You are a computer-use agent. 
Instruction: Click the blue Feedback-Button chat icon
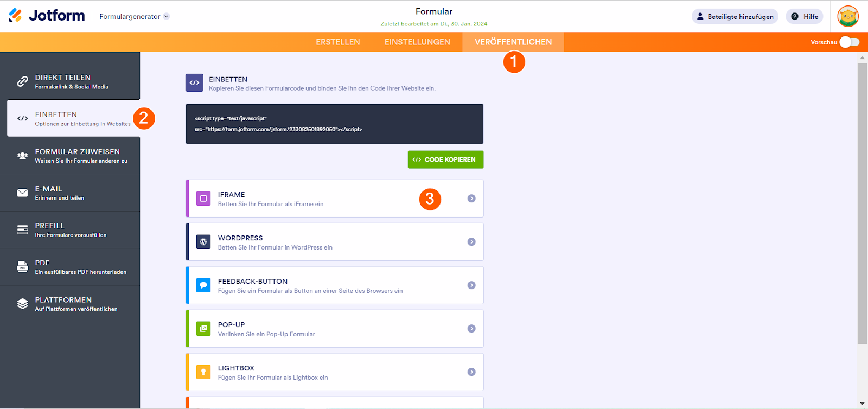[203, 285]
